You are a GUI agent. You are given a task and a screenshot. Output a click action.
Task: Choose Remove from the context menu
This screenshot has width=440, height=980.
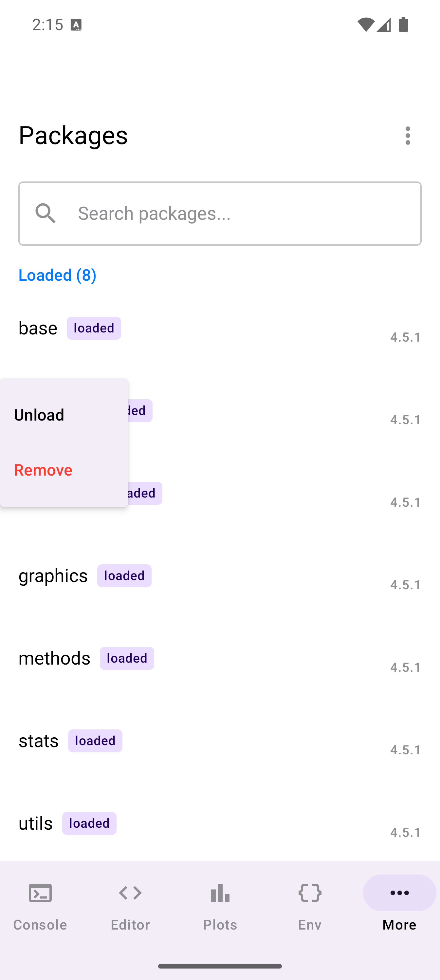[x=43, y=470]
